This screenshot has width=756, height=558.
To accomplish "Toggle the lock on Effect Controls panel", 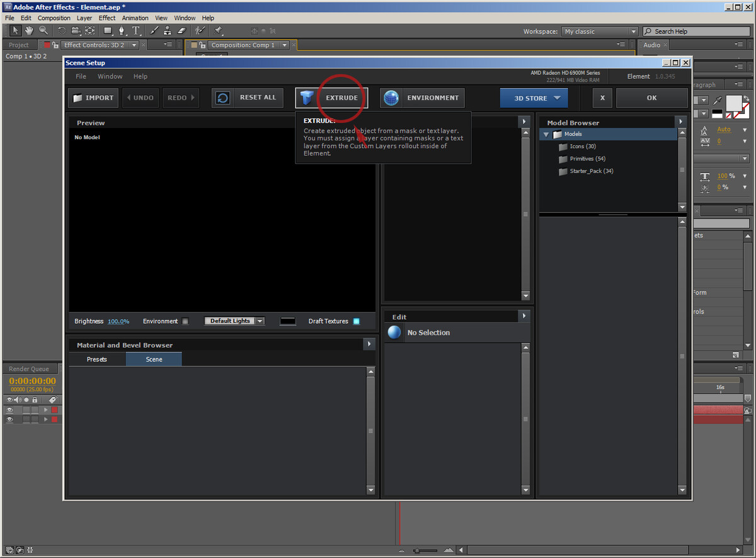I will click(x=55, y=45).
